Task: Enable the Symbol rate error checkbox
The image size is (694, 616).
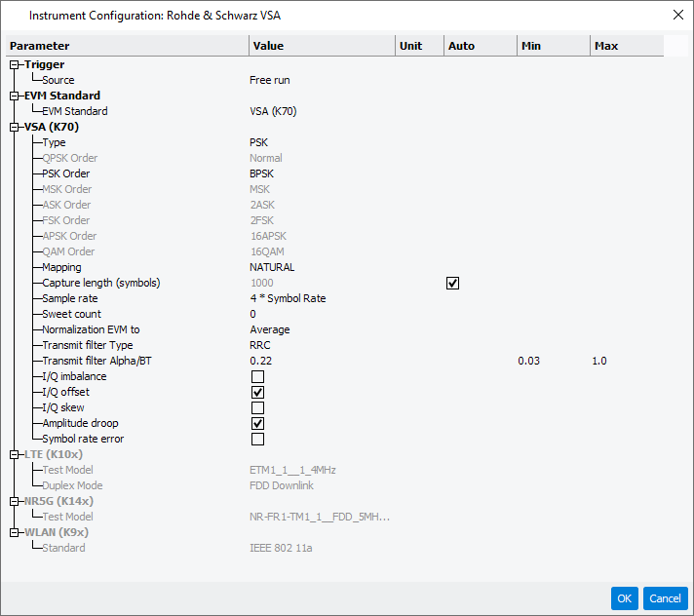Action: click(x=257, y=439)
